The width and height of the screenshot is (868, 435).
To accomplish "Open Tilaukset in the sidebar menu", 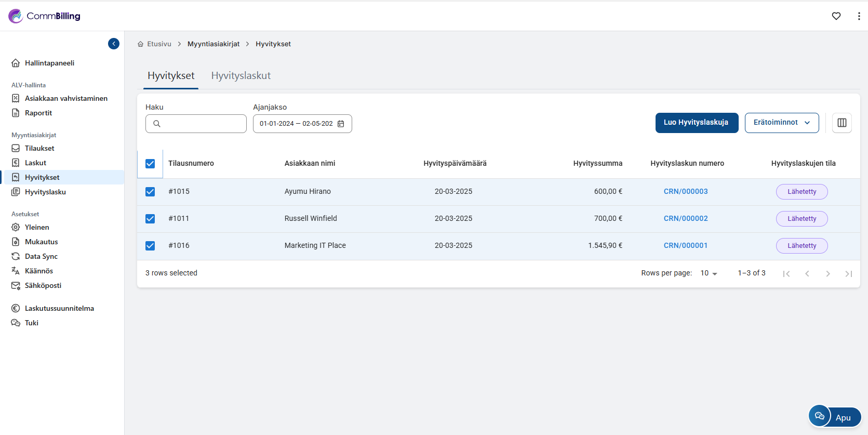I will click(x=39, y=148).
